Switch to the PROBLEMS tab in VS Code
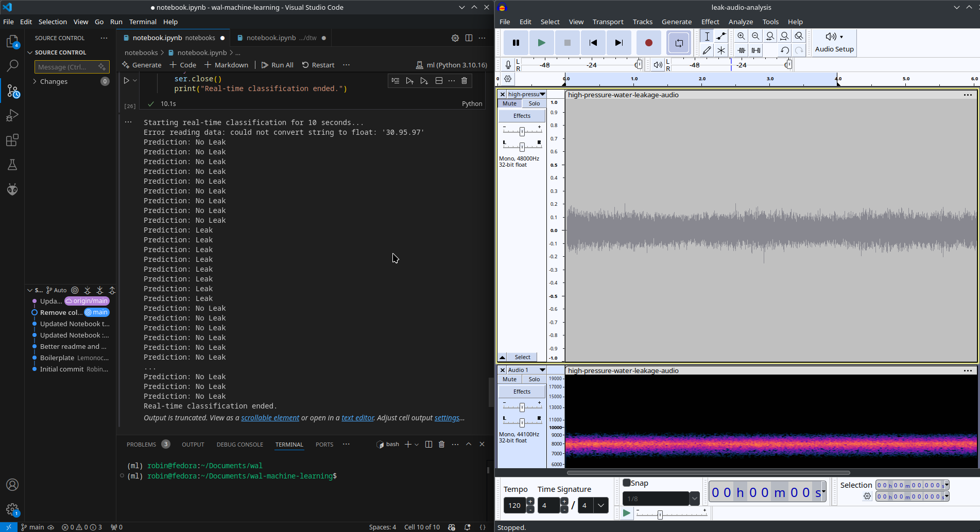Viewport: 980px width, 532px height. tap(143, 444)
